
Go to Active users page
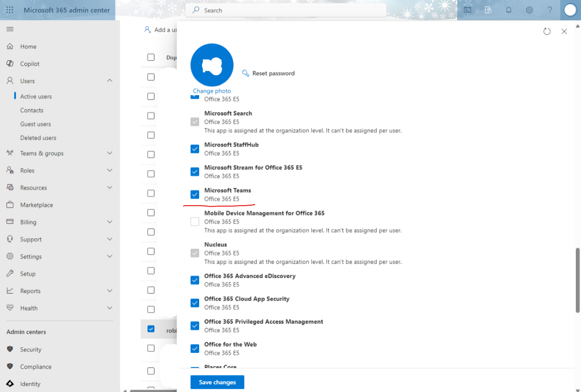pos(36,96)
